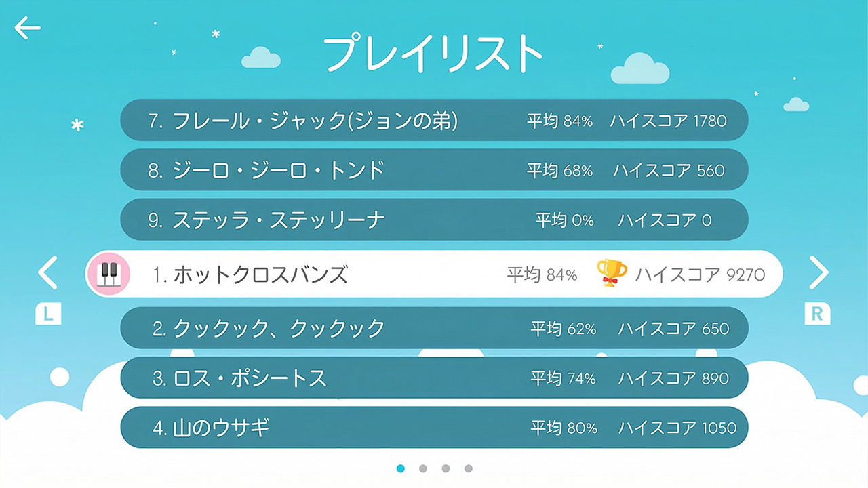The image size is (868, 488).
Task: Go to next playlist page arrow
Action: (x=818, y=273)
